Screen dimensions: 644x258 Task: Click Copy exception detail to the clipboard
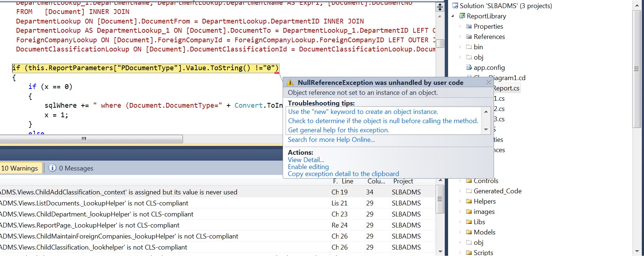tap(343, 174)
